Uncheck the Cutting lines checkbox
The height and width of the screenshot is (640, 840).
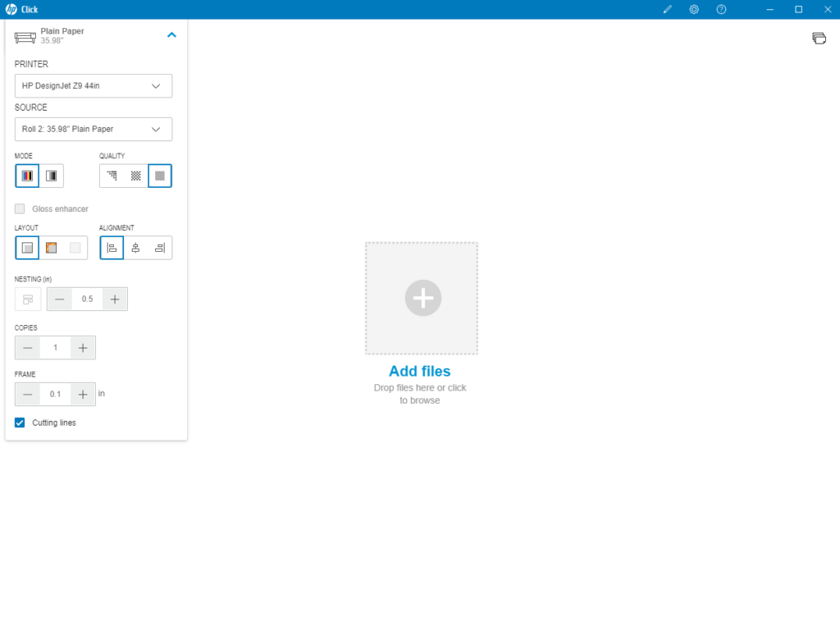click(x=20, y=423)
